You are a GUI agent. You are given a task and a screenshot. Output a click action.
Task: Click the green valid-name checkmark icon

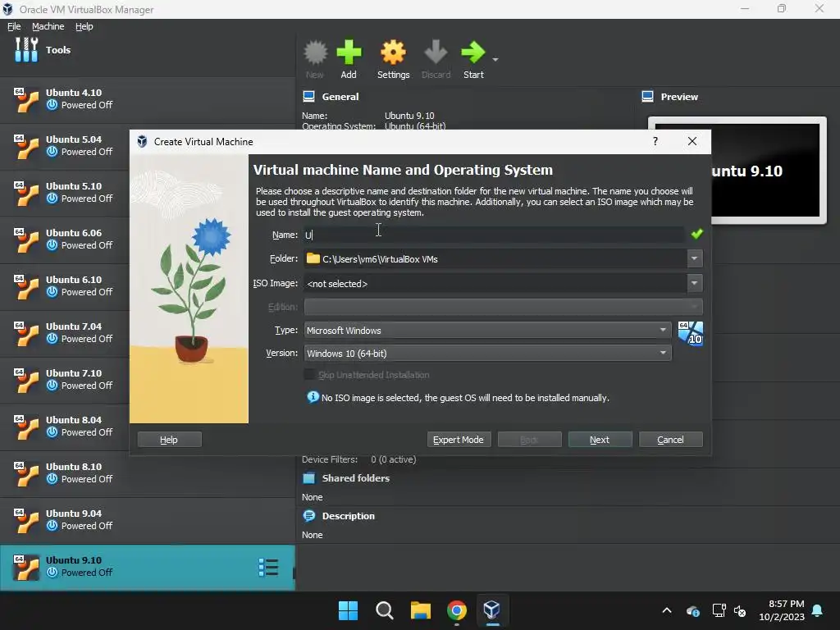click(x=696, y=234)
